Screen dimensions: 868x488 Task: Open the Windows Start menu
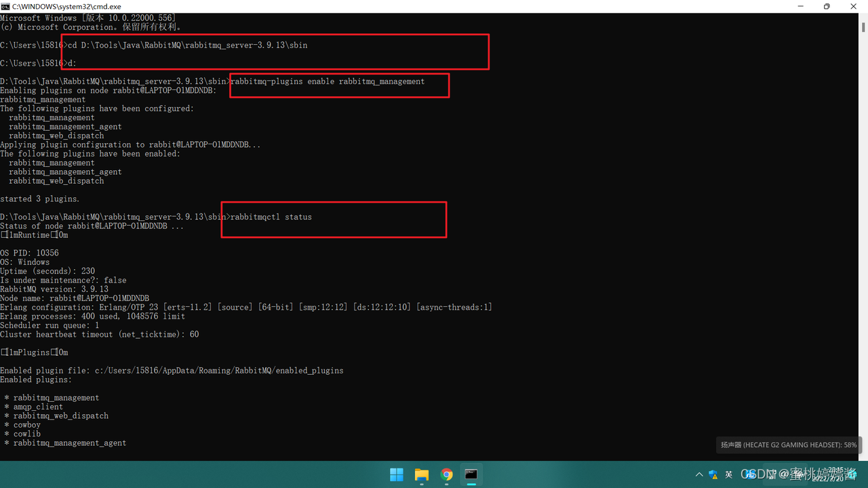pyautogui.click(x=397, y=474)
